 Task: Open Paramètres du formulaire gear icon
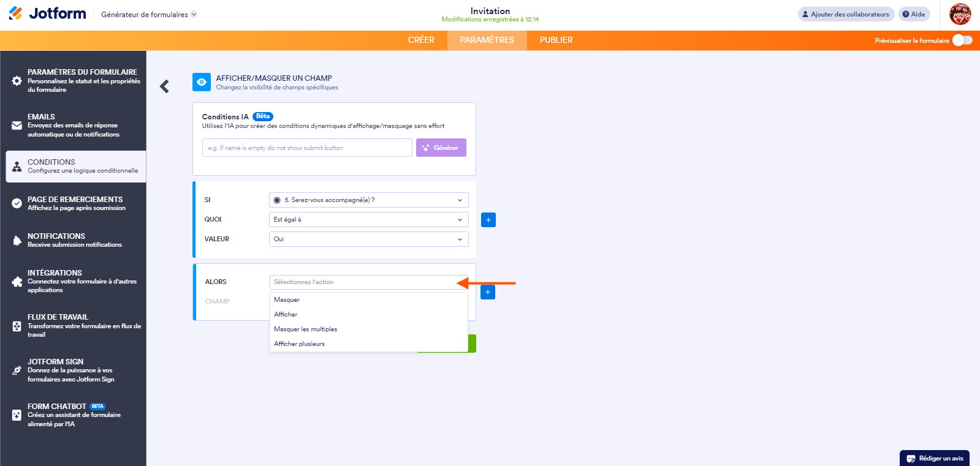(x=17, y=81)
